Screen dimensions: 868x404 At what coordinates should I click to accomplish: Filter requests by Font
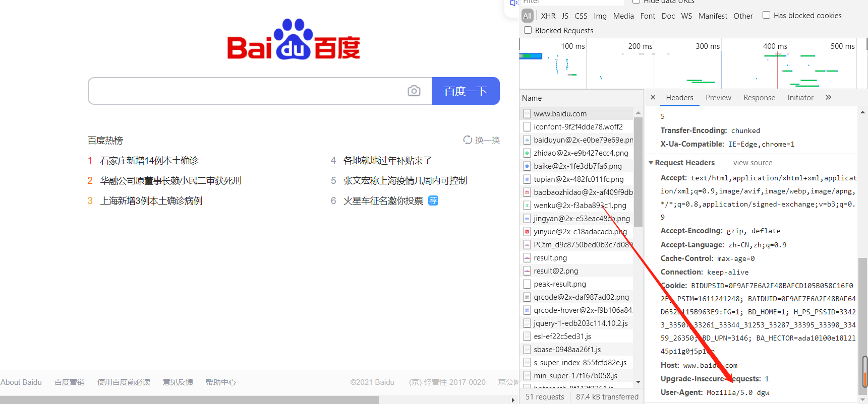click(648, 16)
